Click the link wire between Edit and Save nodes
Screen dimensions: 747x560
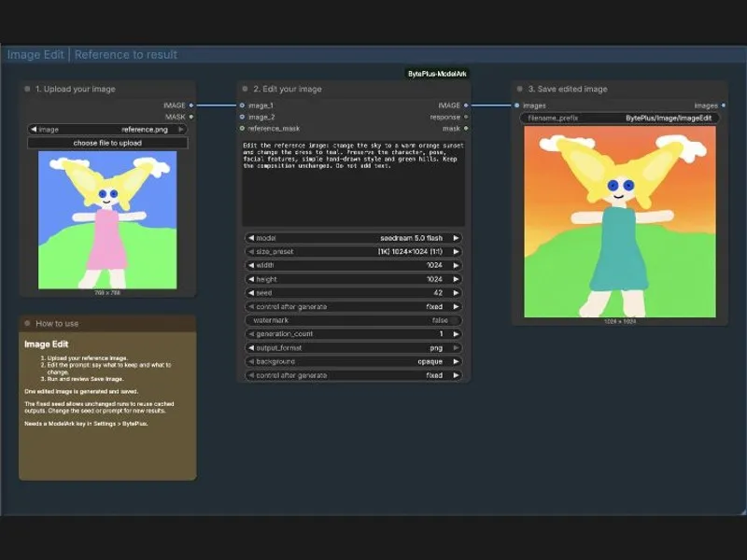point(491,105)
